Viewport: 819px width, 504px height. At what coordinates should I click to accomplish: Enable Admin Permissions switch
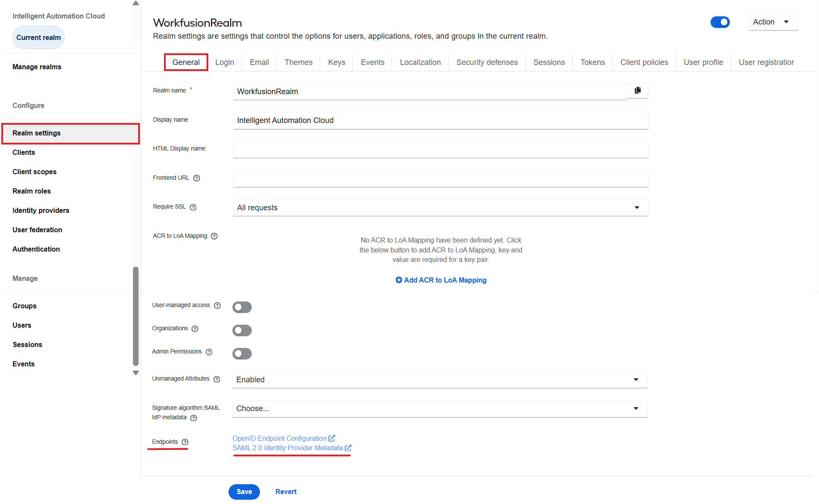click(242, 353)
